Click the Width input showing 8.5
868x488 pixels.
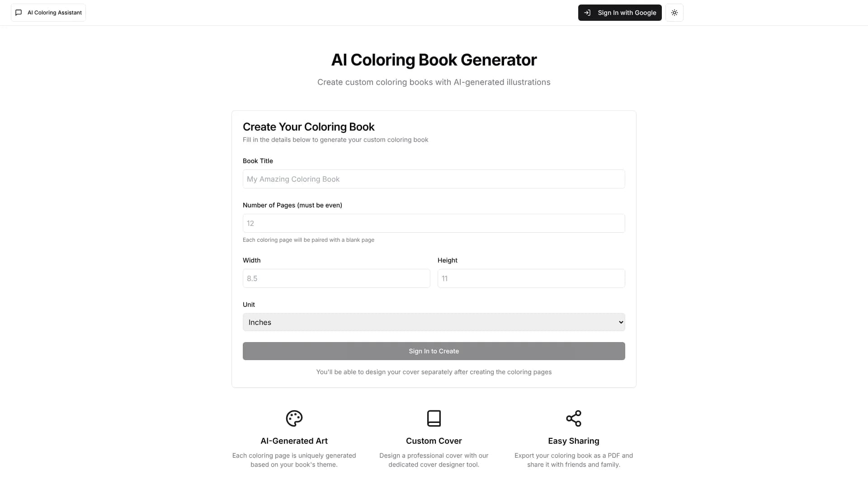click(x=336, y=278)
